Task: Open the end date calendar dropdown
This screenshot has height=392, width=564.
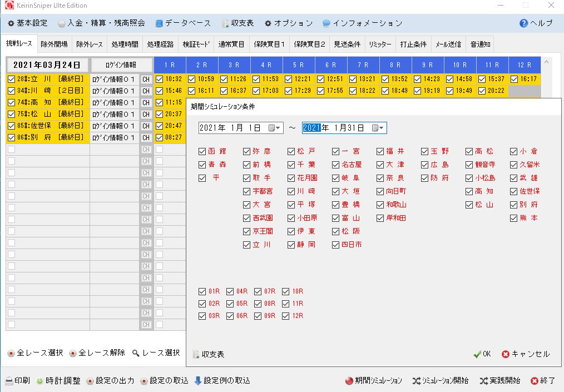Action: (378, 128)
